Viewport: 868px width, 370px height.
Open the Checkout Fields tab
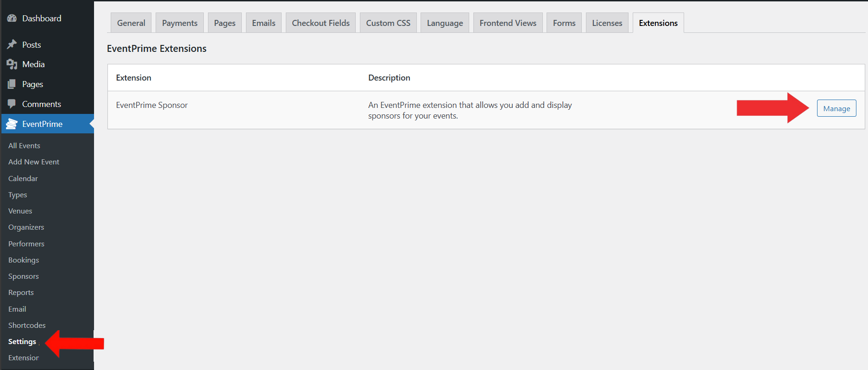coord(321,23)
